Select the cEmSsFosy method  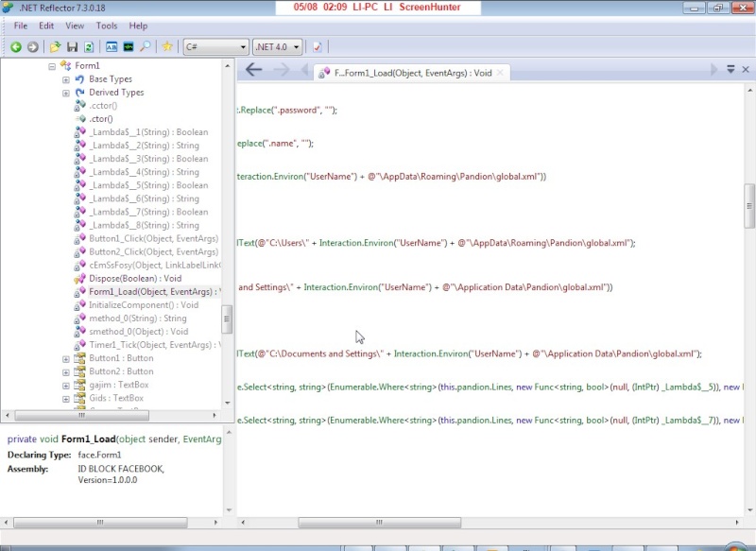155,266
